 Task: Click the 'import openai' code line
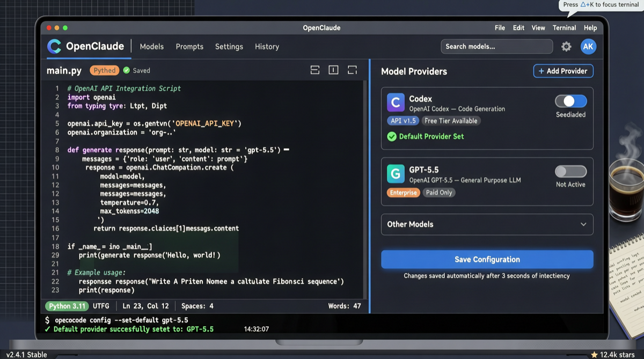[x=91, y=97]
